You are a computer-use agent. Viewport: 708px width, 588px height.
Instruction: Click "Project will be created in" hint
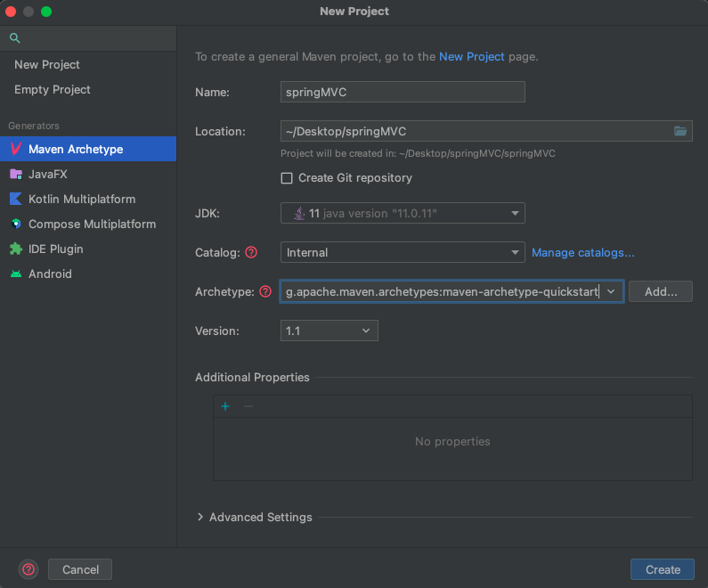(418, 153)
